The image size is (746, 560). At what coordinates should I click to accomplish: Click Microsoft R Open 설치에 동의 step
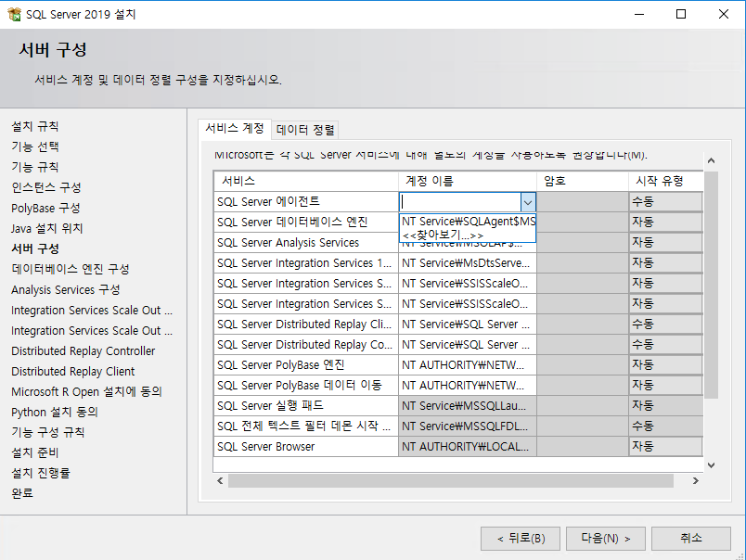click(x=86, y=391)
